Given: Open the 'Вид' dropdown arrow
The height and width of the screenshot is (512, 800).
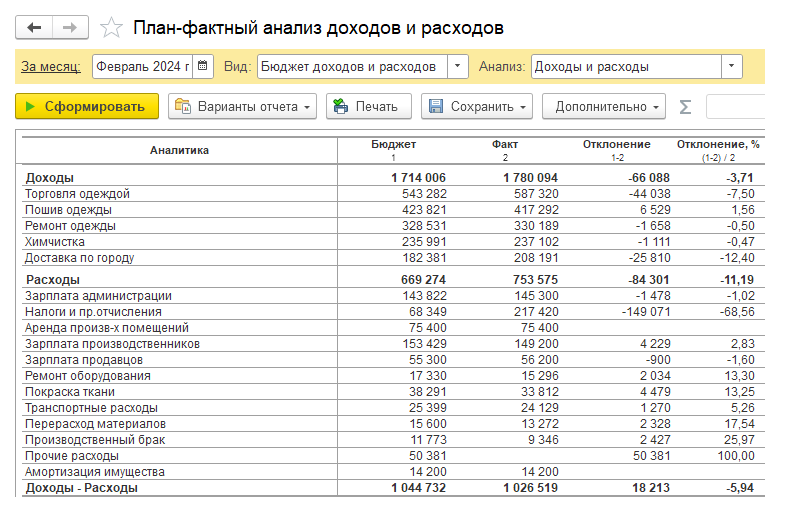Looking at the screenshot, I should click(458, 66).
